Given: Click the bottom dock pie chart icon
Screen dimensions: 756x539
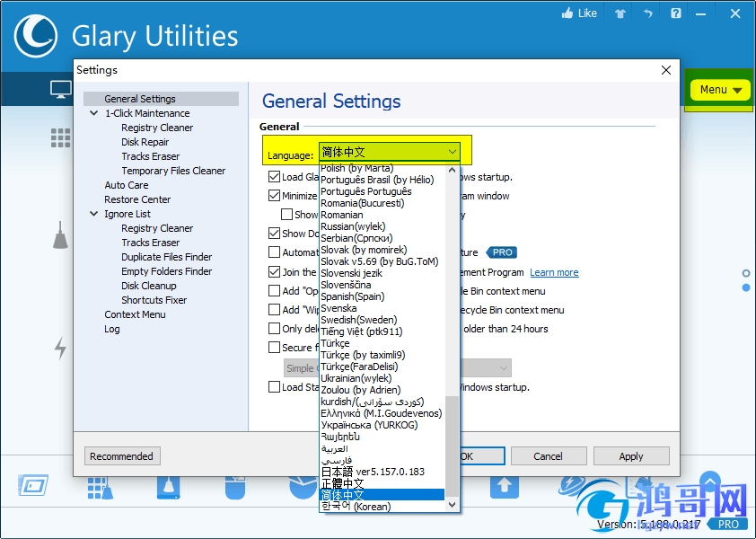Looking at the screenshot, I should coord(303,487).
